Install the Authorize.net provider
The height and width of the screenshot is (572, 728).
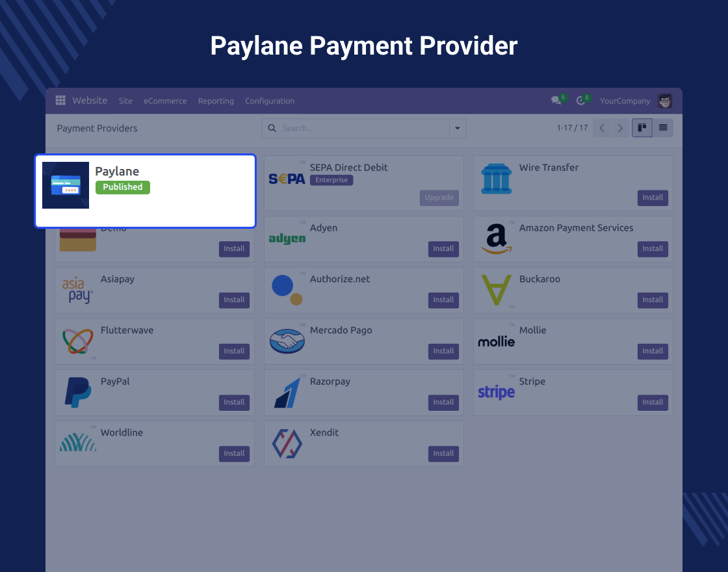(x=443, y=300)
